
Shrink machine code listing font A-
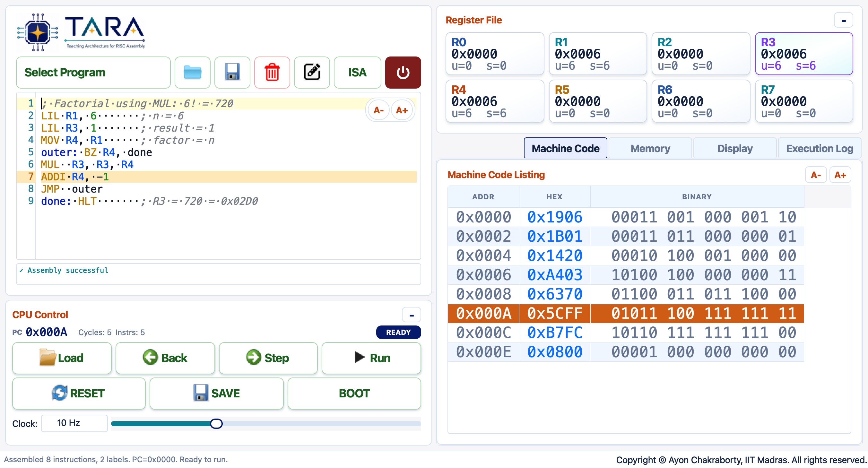point(815,175)
